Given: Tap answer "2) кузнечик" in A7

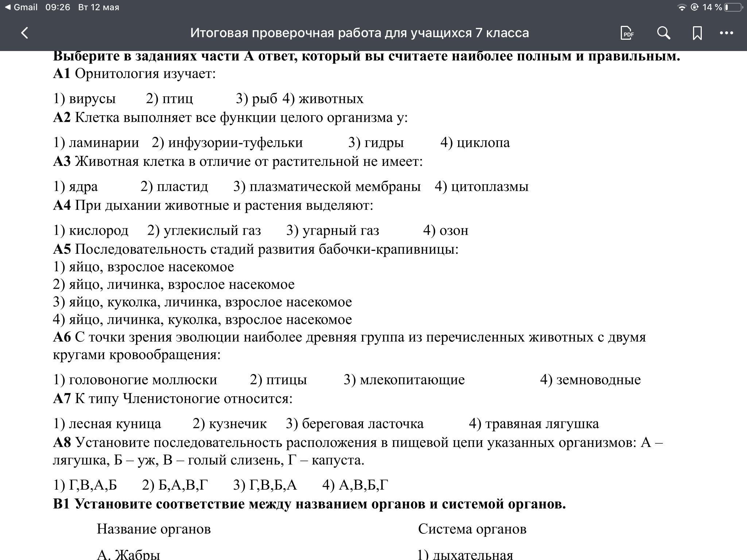Looking at the screenshot, I should [229, 424].
